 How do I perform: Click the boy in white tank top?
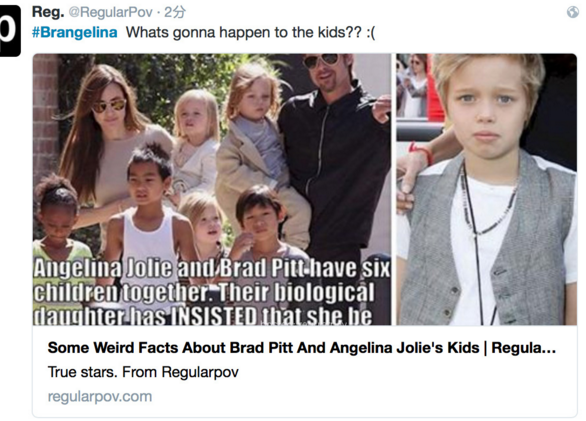tap(149, 209)
